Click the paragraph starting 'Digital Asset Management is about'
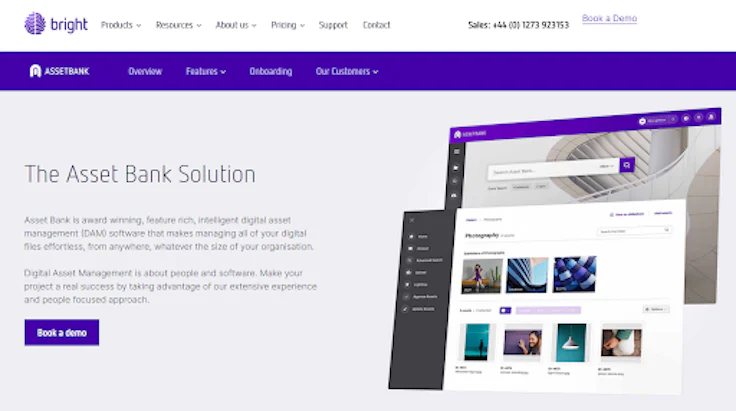This screenshot has width=736, height=411. click(x=170, y=286)
